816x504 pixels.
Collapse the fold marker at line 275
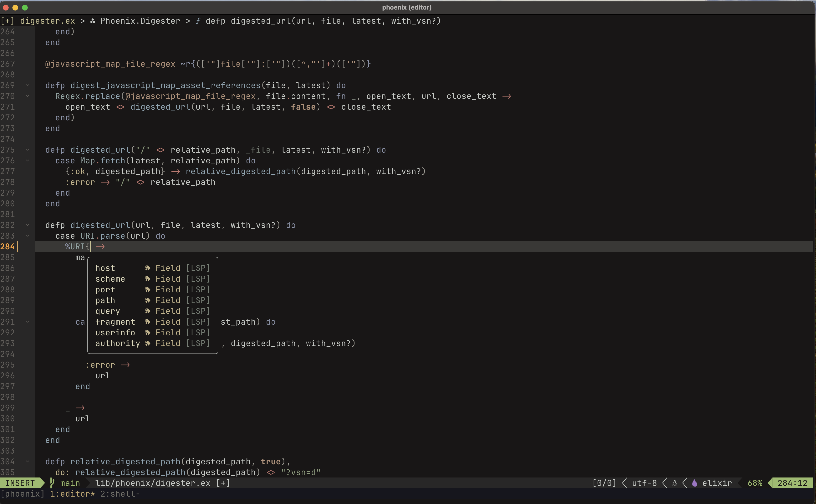tap(27, 150)
